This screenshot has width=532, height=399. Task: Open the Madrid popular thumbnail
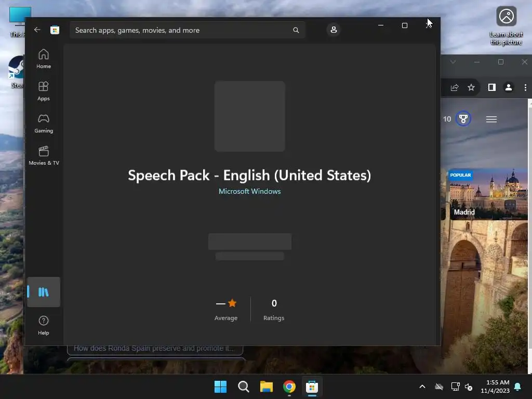(488, 194)
